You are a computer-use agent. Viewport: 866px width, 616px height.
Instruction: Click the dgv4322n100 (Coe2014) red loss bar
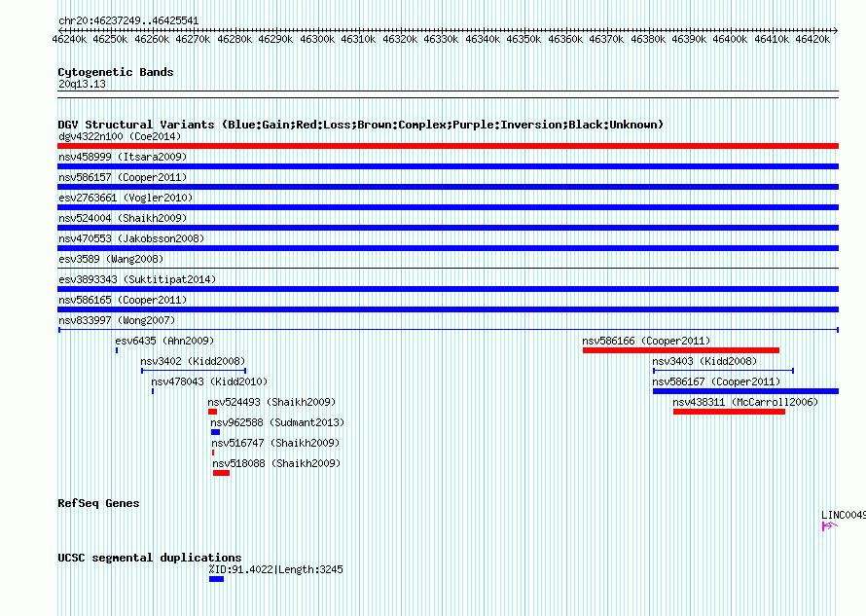448,146
